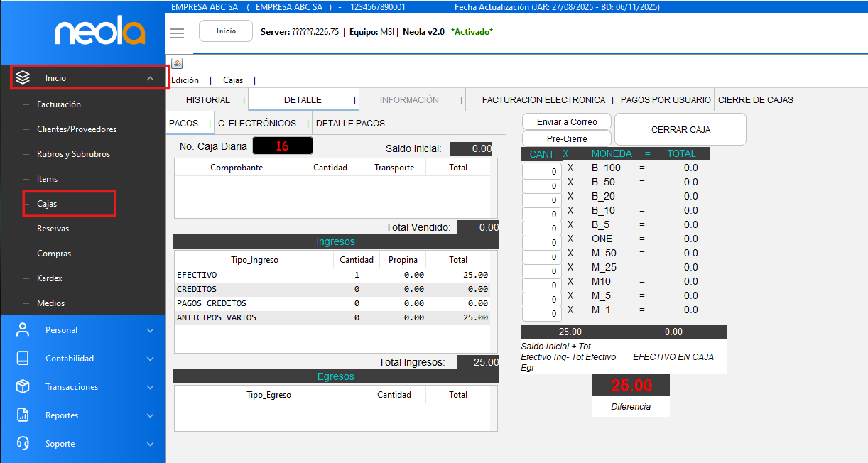Image resolution: width=868 pixels, height=463 pixels.
Task: Click the Transacciones box icon
Action: [x=23, y=386]
